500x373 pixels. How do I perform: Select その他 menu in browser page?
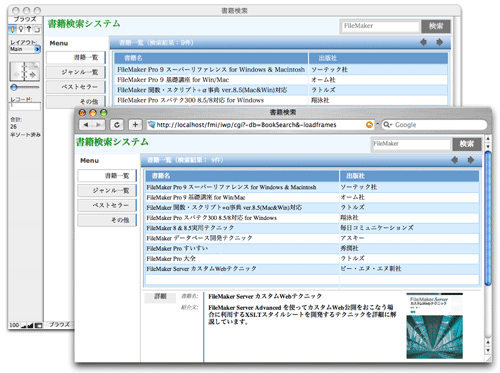(107, 220)
